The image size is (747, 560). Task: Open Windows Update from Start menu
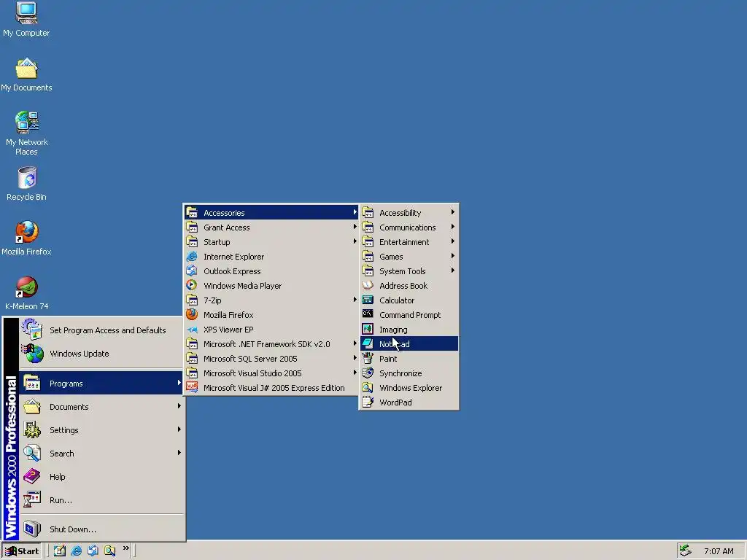(x=102, y=354)
